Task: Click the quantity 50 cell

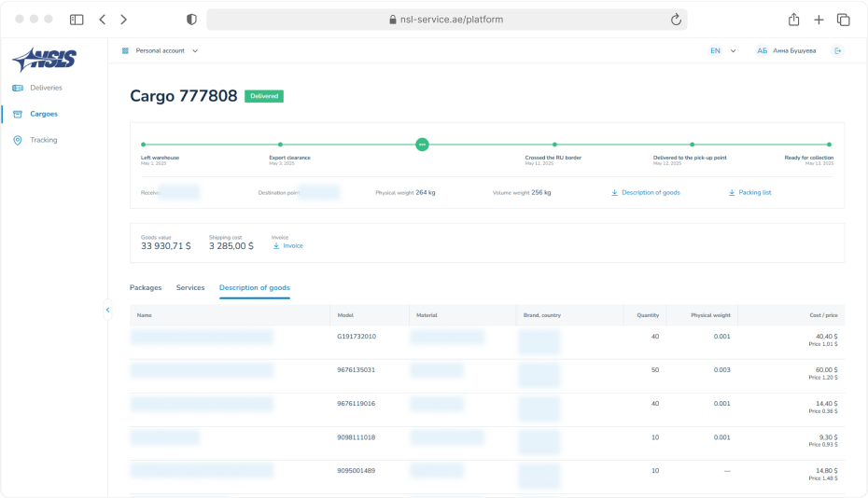Action: (655, 369)
